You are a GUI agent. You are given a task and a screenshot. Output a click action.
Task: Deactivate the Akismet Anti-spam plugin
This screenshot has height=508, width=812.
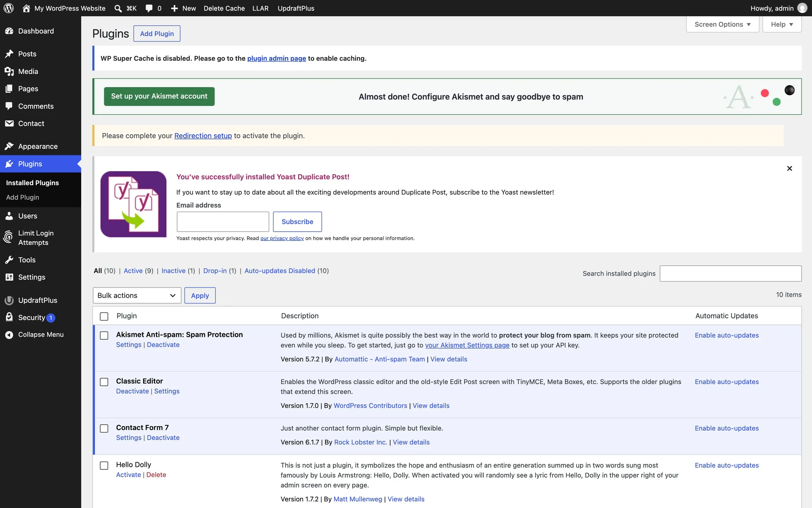click(x=163, y=344)
